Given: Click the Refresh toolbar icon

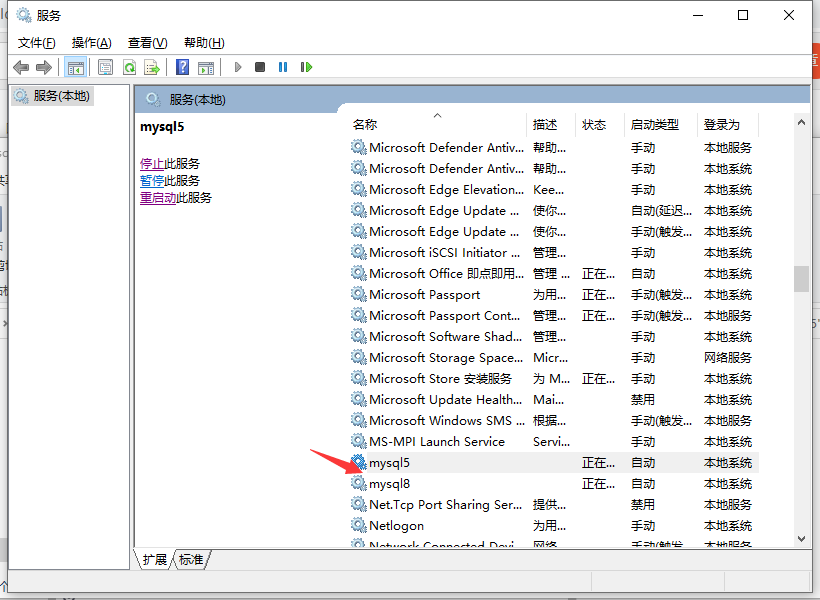Looking at the screenshot, I should click(x=129, y=67).
